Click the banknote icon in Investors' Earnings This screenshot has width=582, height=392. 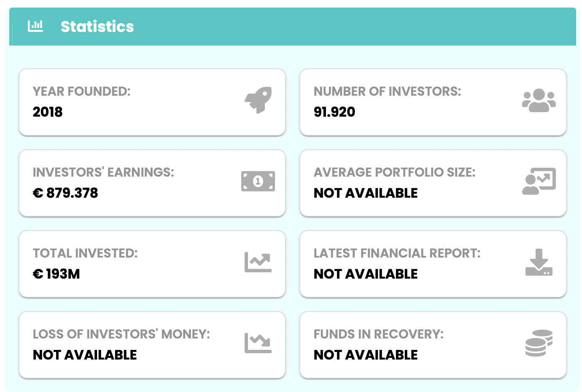pos(258,181)
